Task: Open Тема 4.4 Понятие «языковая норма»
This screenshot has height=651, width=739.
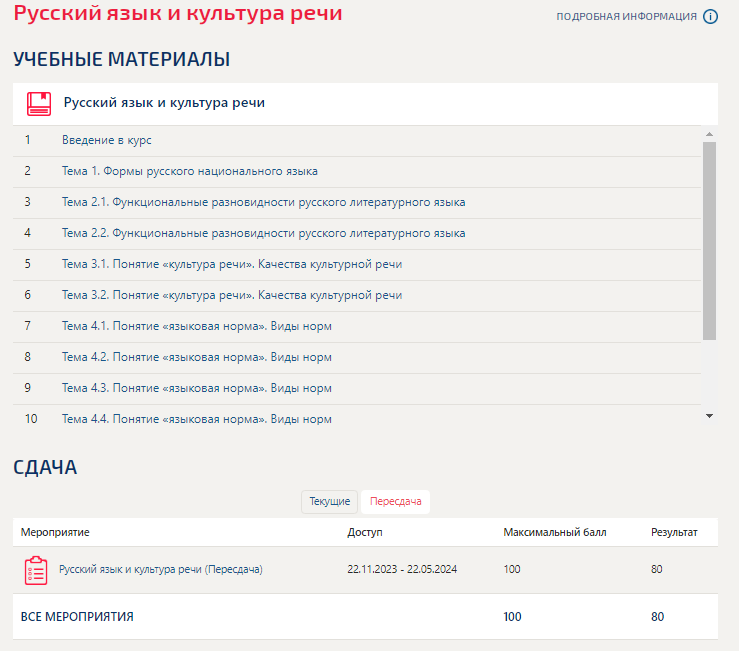Action: 197,419
